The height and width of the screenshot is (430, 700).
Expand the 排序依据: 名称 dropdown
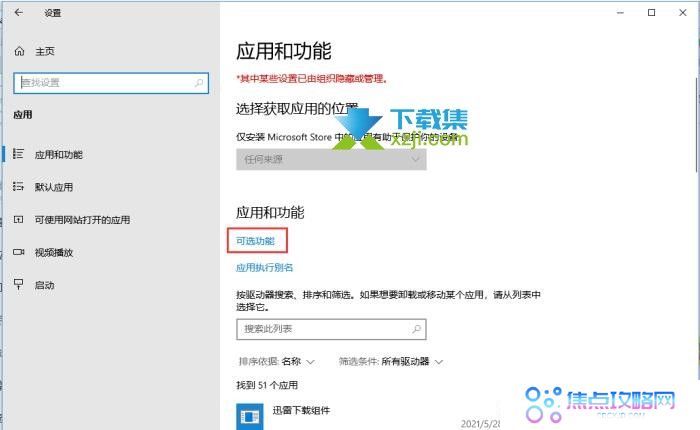tap(277, 361)
